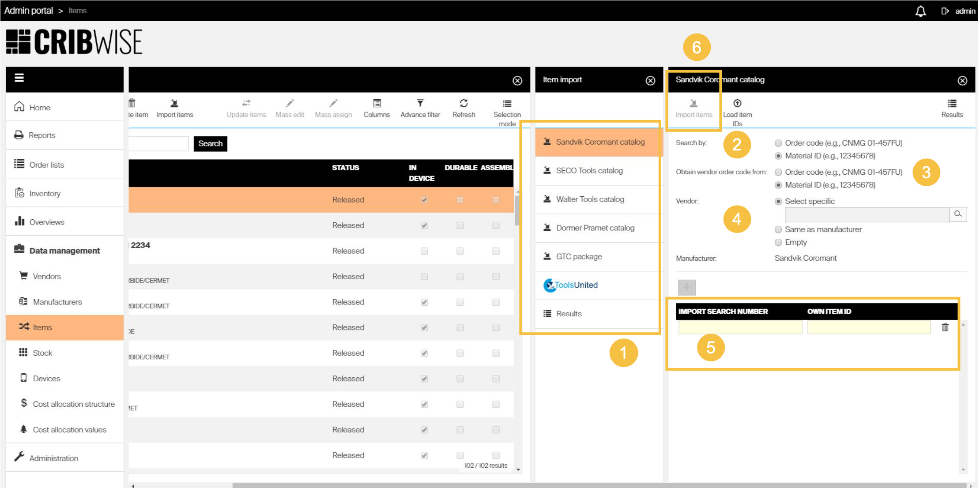Image resolution: width=980 pixels, height=488 pixels.
Task: Open the Inventory section
Action: [64, 193]
